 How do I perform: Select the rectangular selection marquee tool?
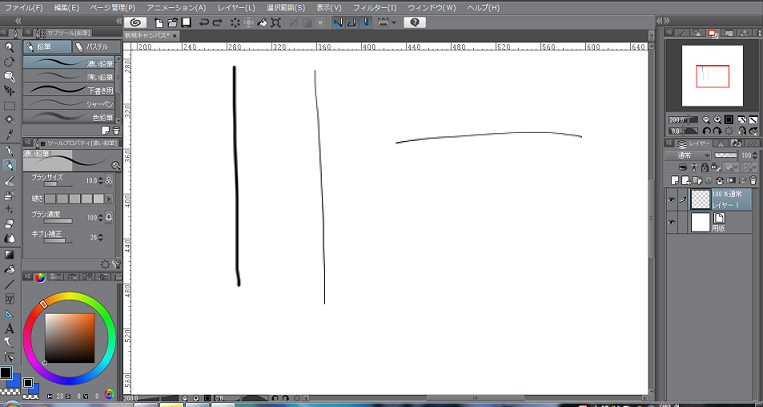9,105
